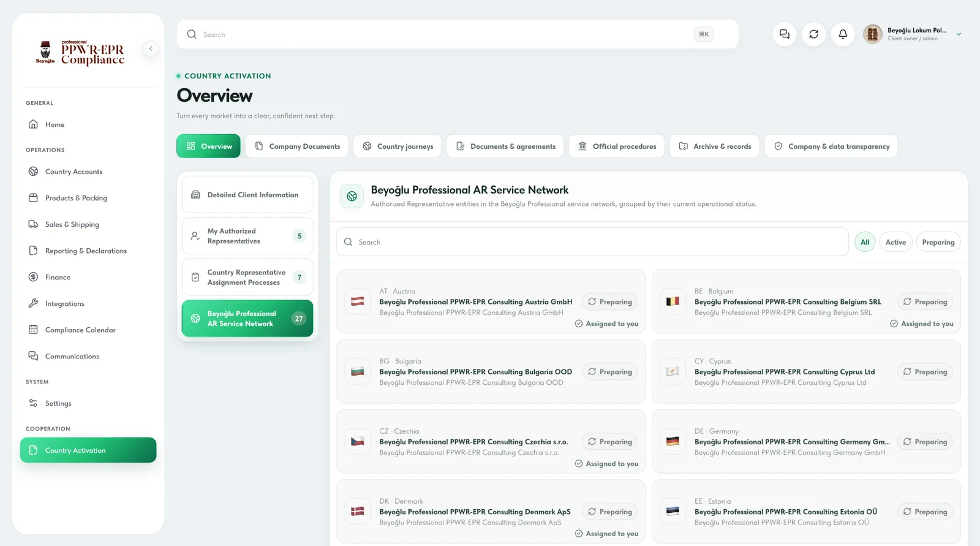Open Documents & agreements tab

click(x=505, y=146)
